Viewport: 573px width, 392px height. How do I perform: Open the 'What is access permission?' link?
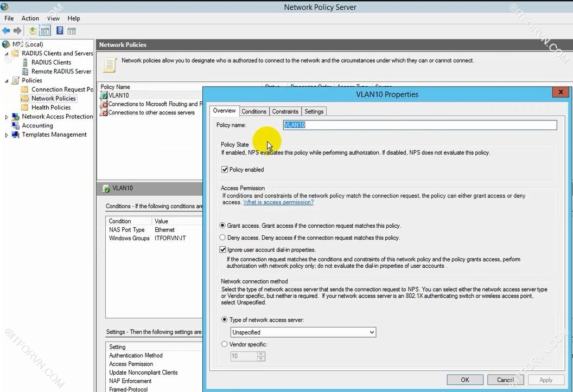coord(278,202)
